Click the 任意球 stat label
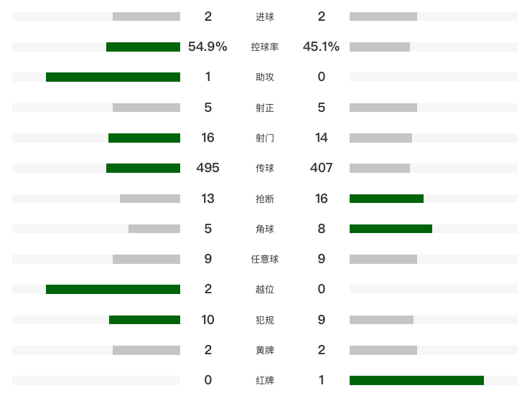Screen dimensions: 532x403 pos(265,259)
